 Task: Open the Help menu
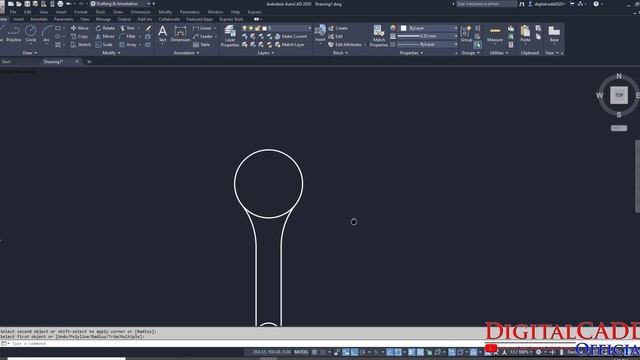point(235,12)
